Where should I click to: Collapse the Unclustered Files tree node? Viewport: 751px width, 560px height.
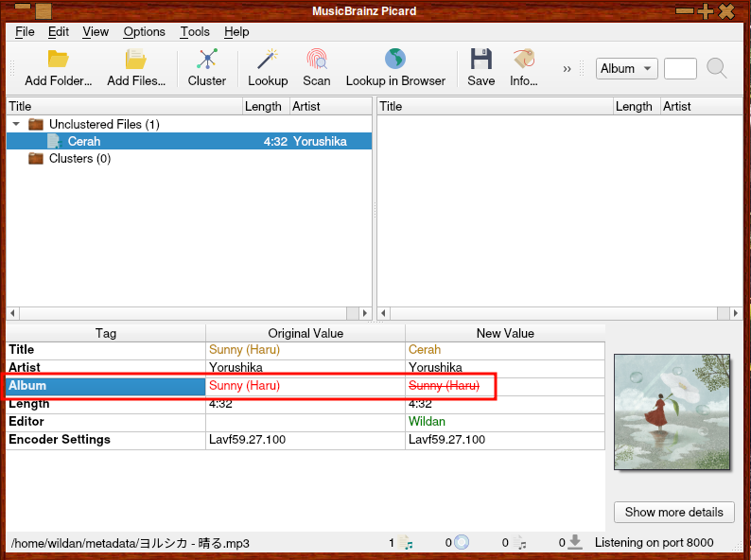tap(17, 124)
